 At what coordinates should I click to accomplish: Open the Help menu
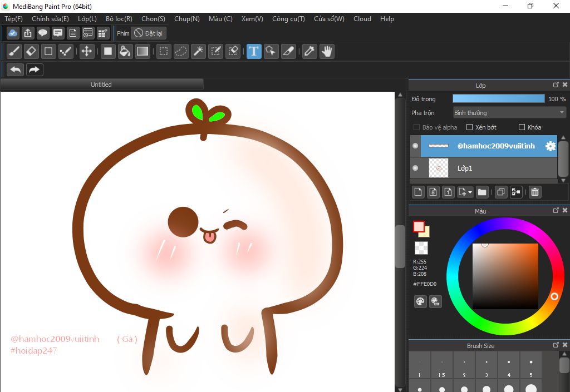point(387,19)
